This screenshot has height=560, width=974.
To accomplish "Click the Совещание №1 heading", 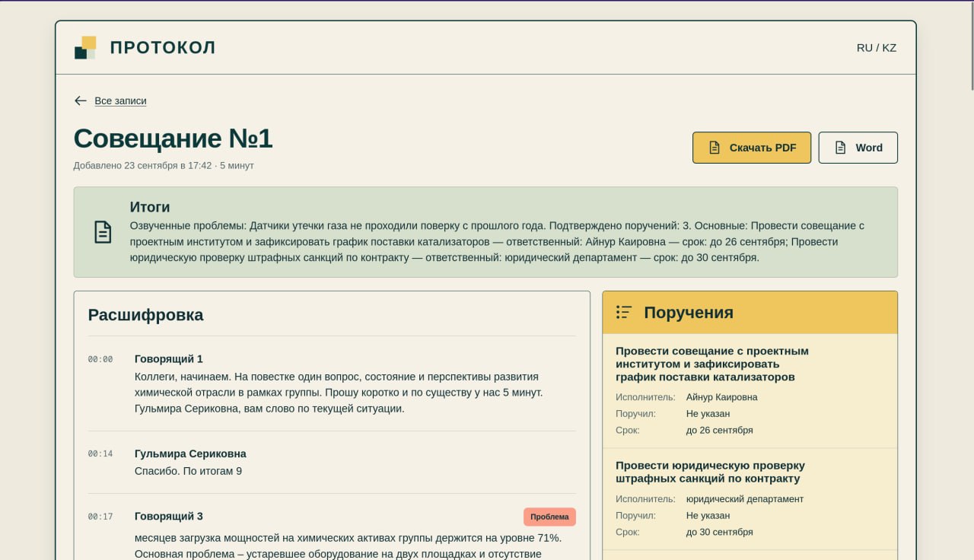I will (x=173, y=138).
